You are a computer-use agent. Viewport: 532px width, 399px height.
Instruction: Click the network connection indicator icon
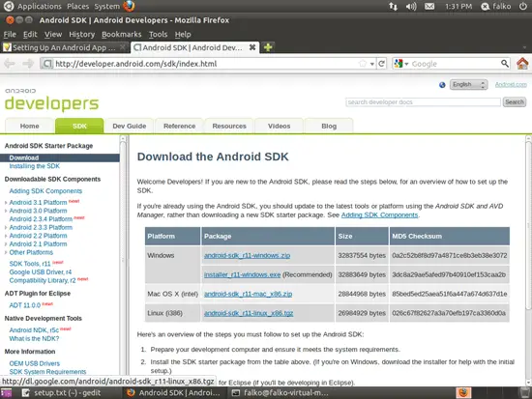(393, 6)
